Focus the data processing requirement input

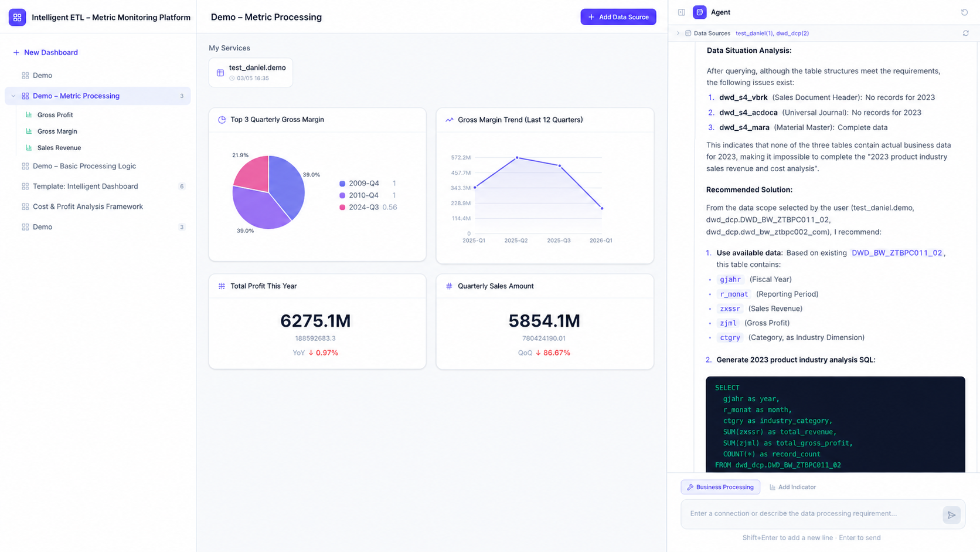[x=812, y=514]
